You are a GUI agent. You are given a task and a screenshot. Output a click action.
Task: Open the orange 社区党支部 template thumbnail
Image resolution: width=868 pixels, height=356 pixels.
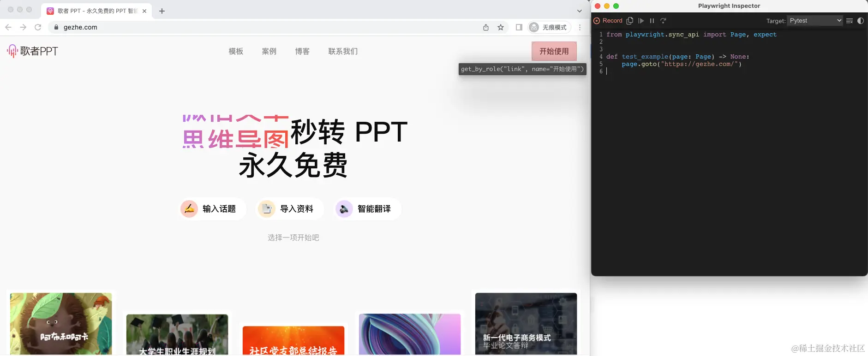[x=293, y=341]
